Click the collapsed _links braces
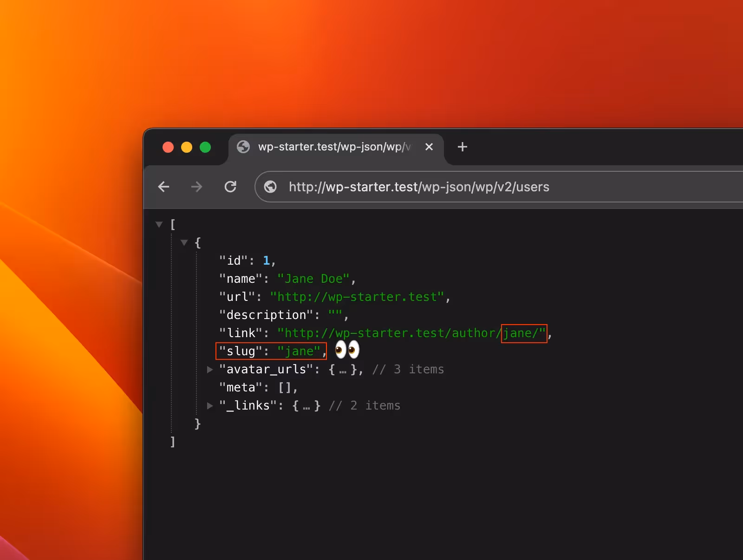The height and width of the screenshot is (560, 743). (306, 406)
